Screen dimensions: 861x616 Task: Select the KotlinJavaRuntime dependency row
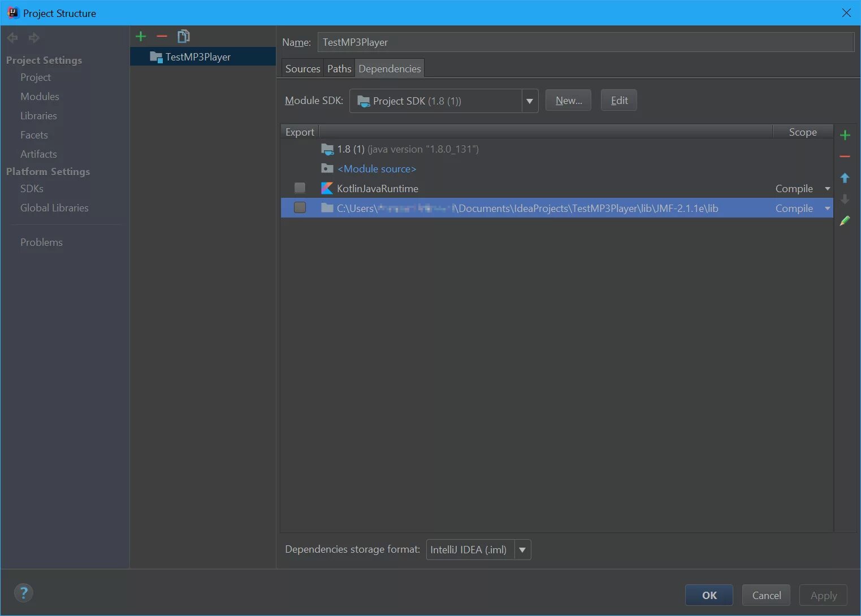pos(557,188)
